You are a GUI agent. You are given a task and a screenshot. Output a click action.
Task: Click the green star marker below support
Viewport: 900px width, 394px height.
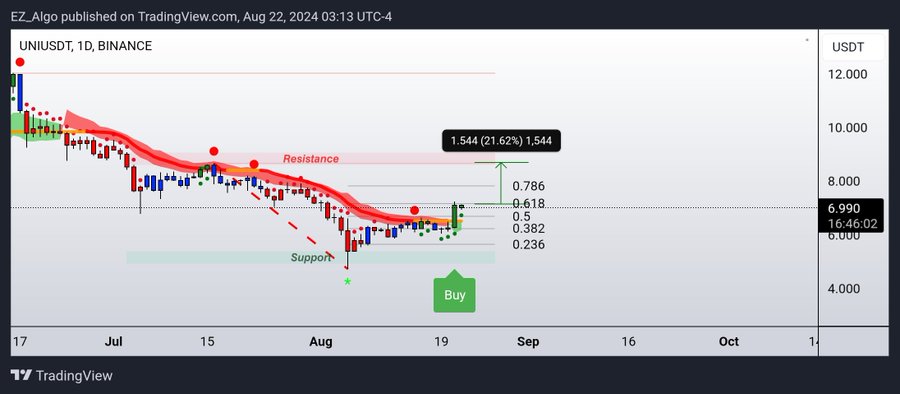347,281
